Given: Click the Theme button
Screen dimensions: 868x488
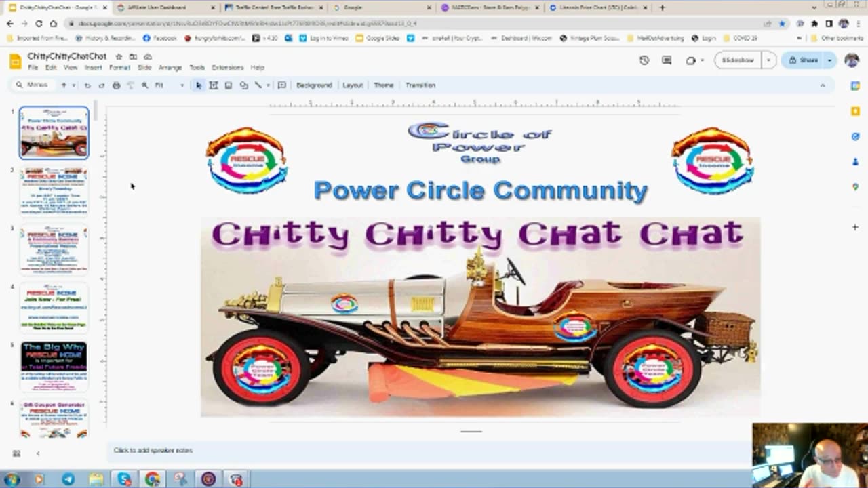Looking at the screenshot, I should coord(383,85).
